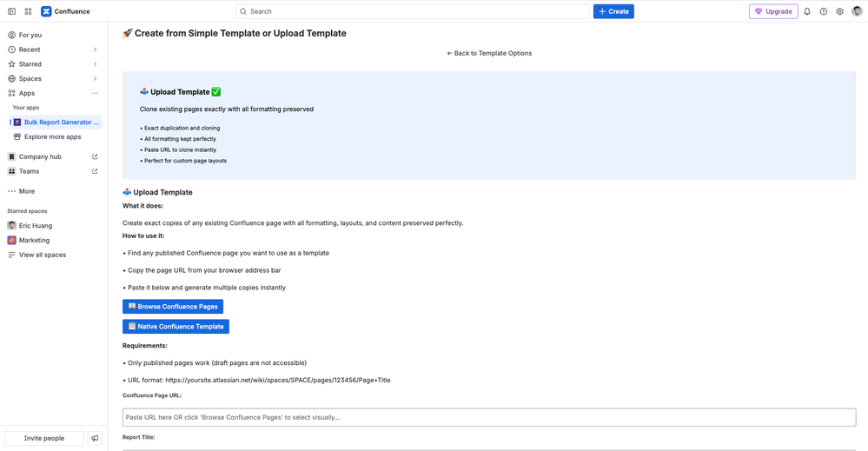Go back to Template Options
The image size is (868, 451).
coord(489,53)
